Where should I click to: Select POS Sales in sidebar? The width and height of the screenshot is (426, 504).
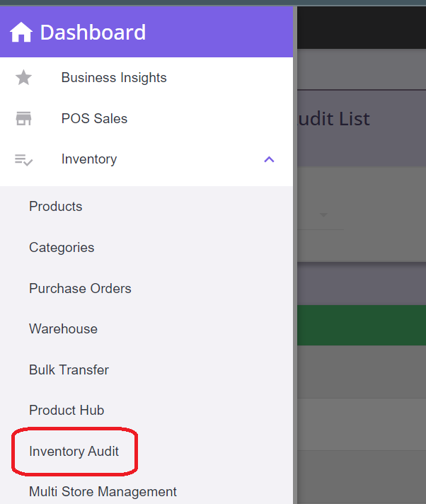[x=94, y=119]
